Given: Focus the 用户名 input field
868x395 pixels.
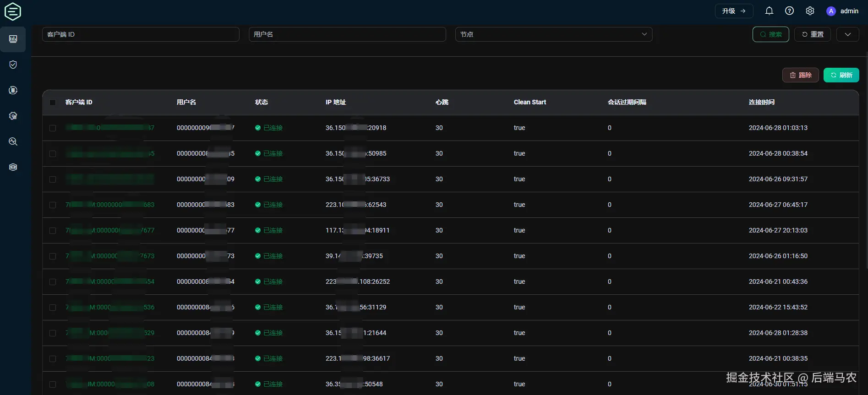Looking at the screenshot, I should pyautogui.click(x=347, y=34).
